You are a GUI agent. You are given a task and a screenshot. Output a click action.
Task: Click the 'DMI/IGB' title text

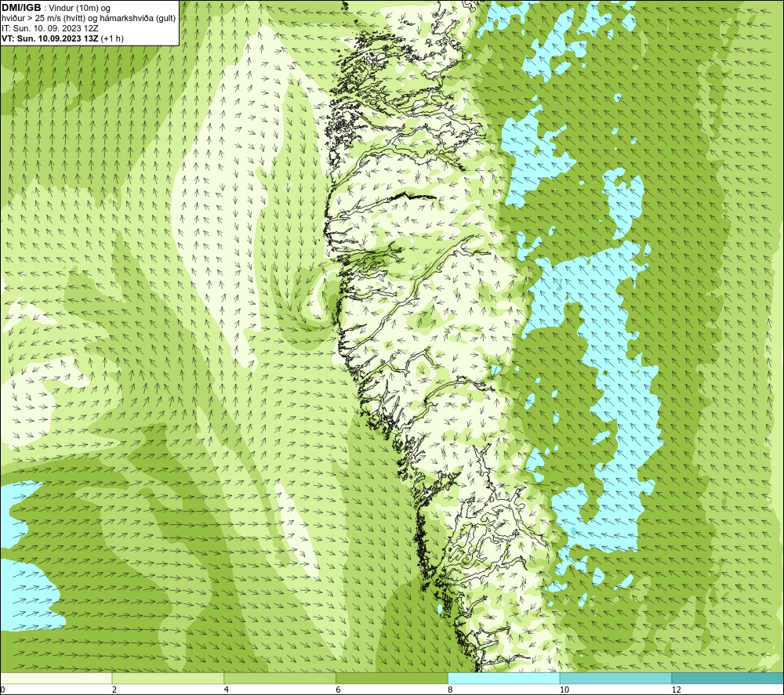(21, 8)
